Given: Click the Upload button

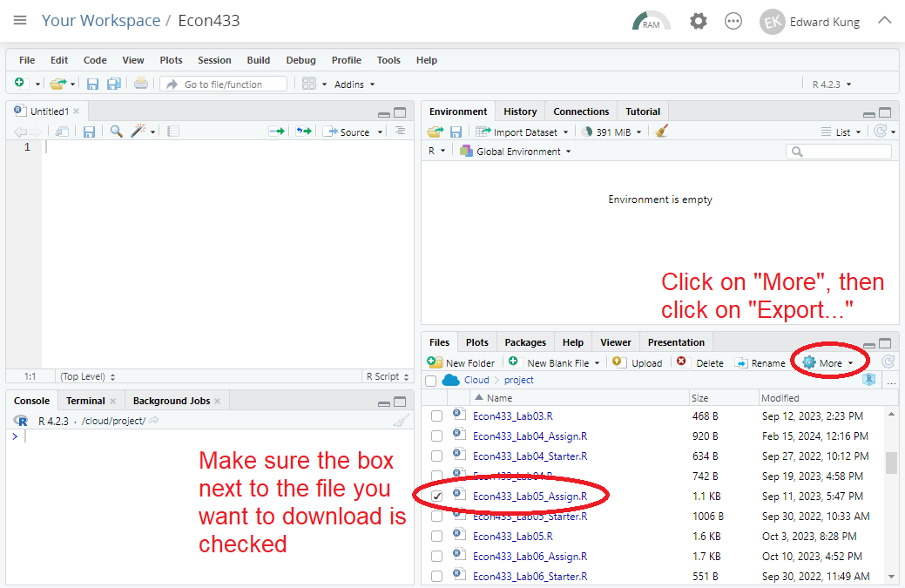Looking at the screenshot, I should point(638,363).
